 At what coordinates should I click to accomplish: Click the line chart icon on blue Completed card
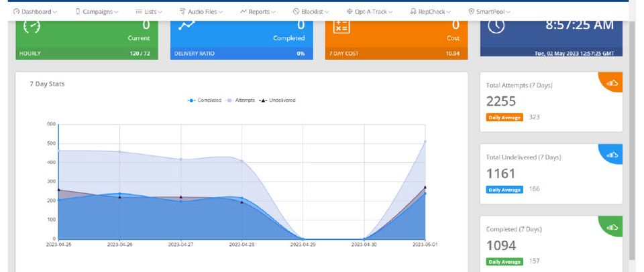pos(187,27)
